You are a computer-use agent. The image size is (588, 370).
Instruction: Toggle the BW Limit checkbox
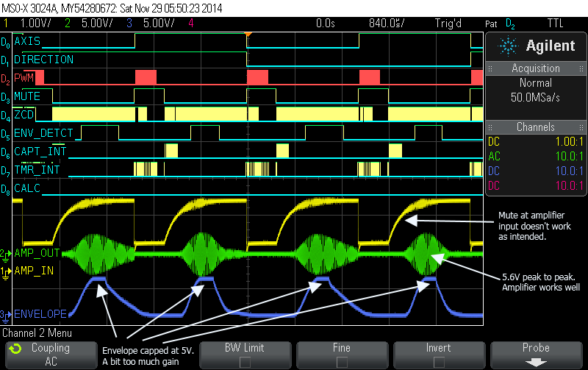coord(245,360)
